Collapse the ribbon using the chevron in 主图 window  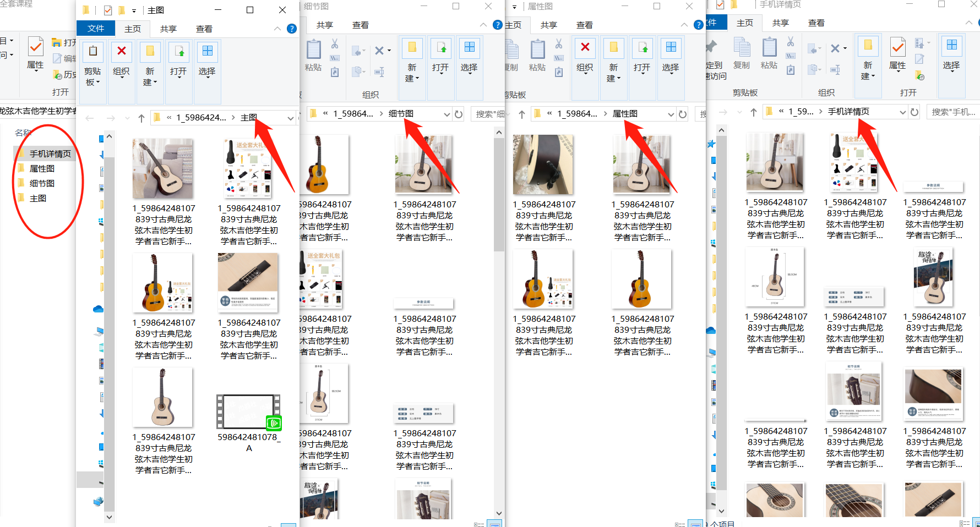[278, 29]
